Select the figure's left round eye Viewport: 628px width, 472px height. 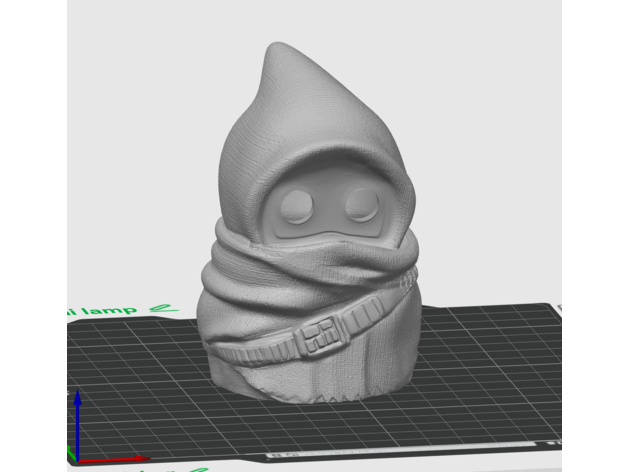[x=295, y=207]
